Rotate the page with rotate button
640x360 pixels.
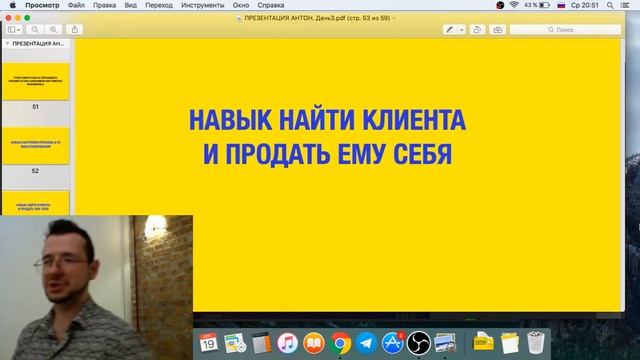(477, 29)
